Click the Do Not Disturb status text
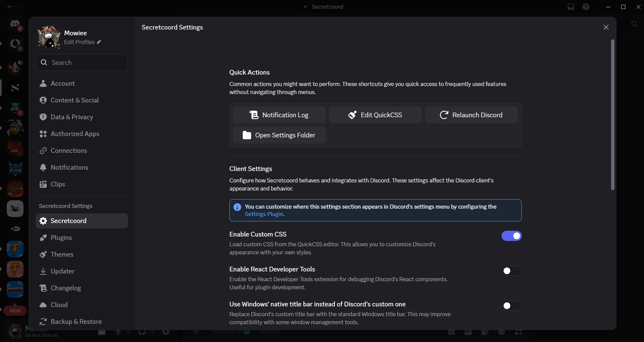The height and width of the screenshot is (342, 644). pyautogui.click(x=41, y=335)
